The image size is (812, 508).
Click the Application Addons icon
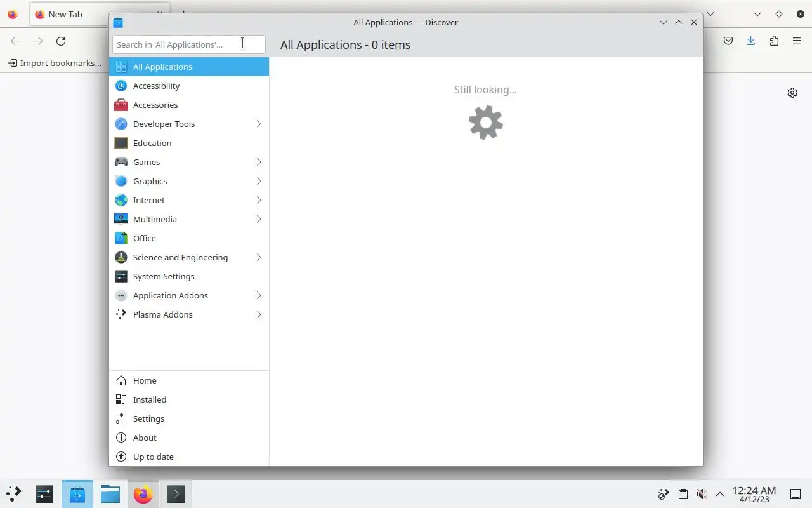tap(121, 295)
